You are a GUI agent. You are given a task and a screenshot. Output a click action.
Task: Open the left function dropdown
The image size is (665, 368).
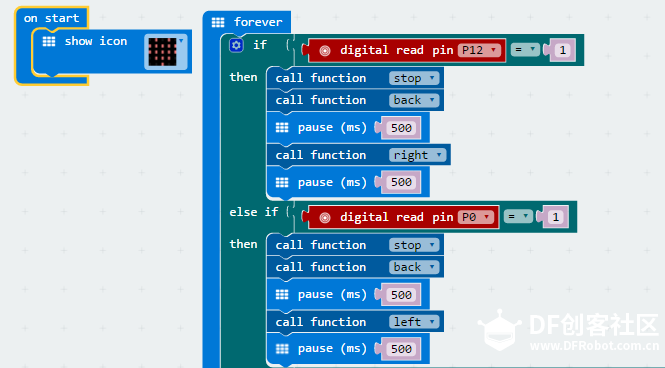pos(414,322)
